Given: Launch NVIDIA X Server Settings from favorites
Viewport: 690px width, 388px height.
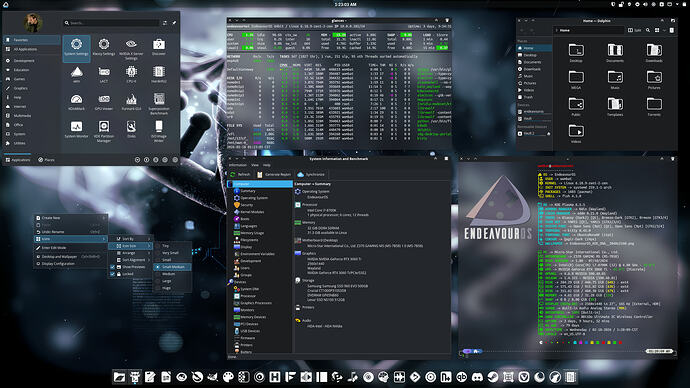Looking at the screenshot, I should [x=131, y=48].
